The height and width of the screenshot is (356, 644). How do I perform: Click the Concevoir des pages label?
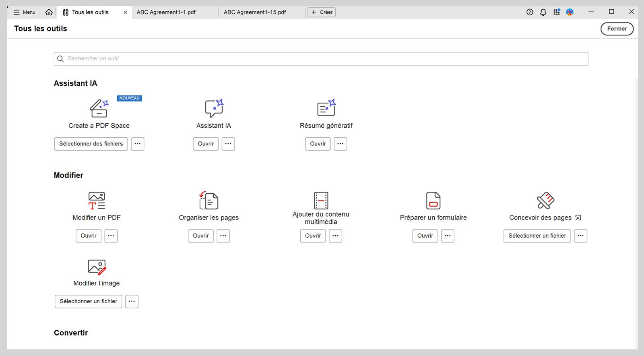[x=540, y=217]
